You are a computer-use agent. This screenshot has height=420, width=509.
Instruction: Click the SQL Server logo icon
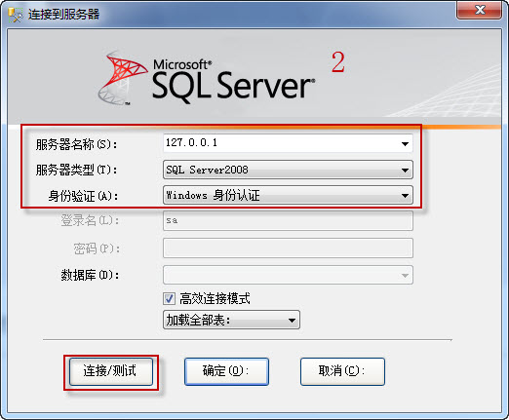(x=122, y=78)
